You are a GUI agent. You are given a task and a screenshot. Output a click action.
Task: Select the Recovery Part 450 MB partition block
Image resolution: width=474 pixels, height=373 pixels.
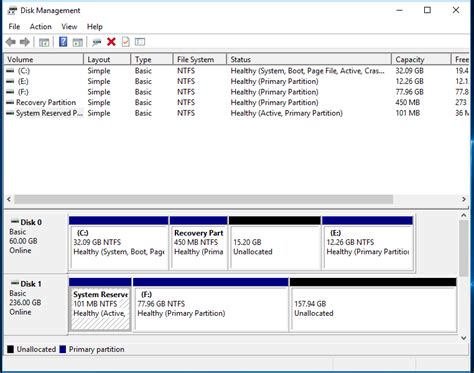pos(199,243)
